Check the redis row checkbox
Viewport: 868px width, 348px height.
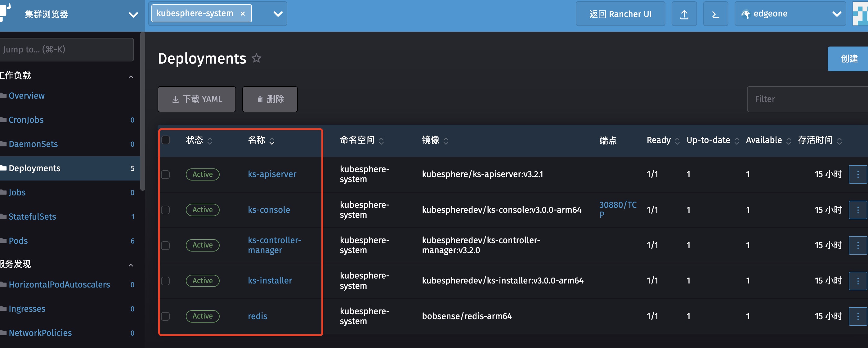[165, 316]
